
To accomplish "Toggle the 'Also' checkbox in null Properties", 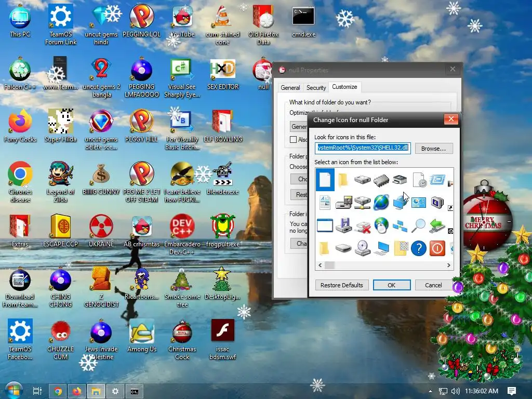I will (x=293, y=139).
